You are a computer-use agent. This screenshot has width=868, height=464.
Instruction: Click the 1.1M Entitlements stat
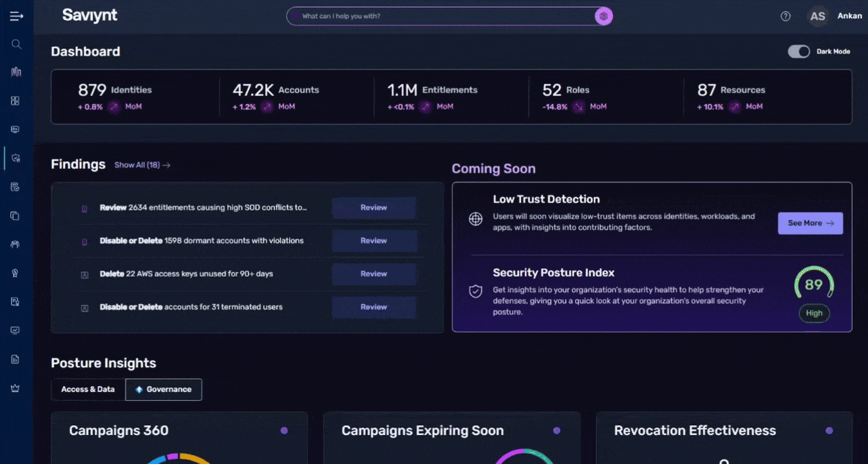pyautogui.click(x=432, y=90)
